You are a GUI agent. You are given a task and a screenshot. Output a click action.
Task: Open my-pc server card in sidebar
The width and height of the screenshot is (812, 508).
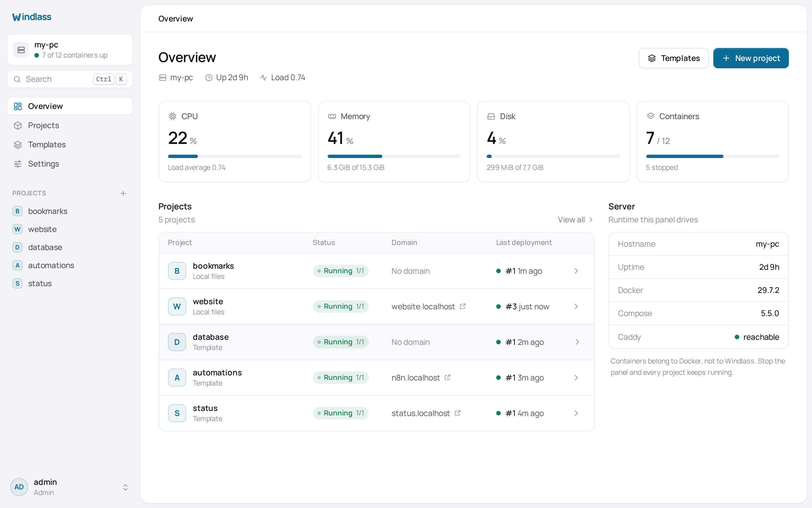click(70, 50)
